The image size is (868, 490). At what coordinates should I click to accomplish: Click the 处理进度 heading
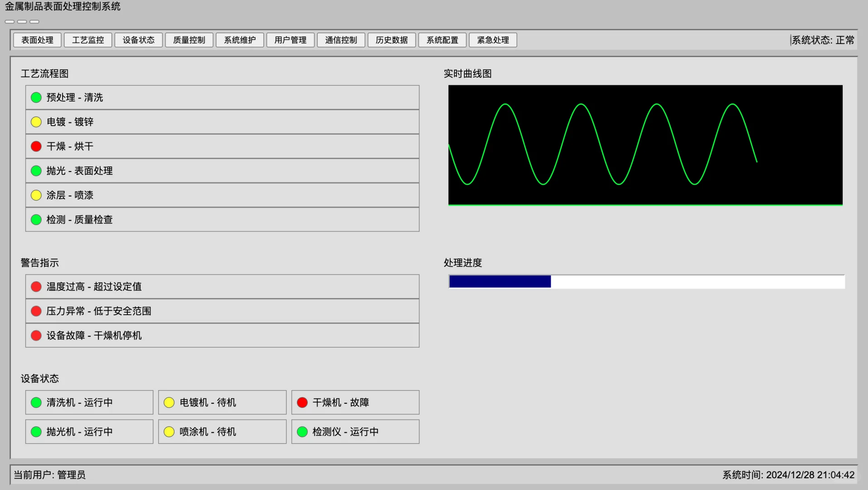pyautogui.click(x=463, y=263)
